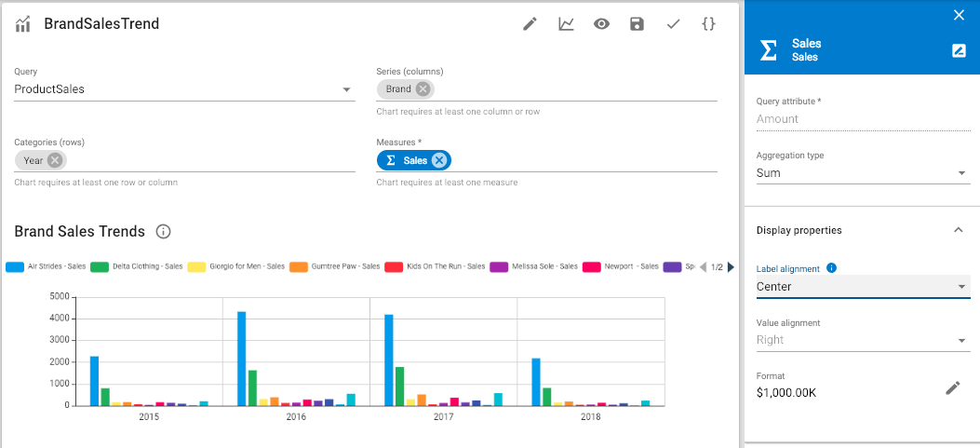Collapse the Display properties section
Image resolution: width=980 pixels, height=448 pixels.
[958, 230]
